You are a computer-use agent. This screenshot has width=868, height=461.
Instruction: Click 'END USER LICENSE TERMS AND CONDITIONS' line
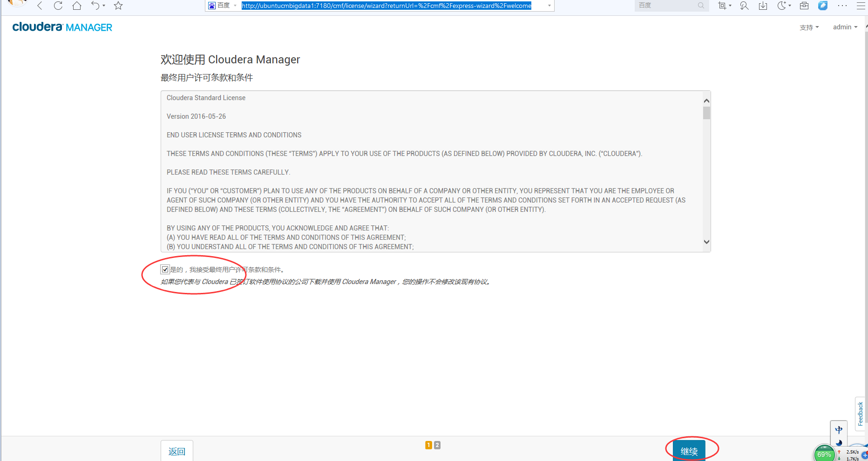[x=234, y=135]
